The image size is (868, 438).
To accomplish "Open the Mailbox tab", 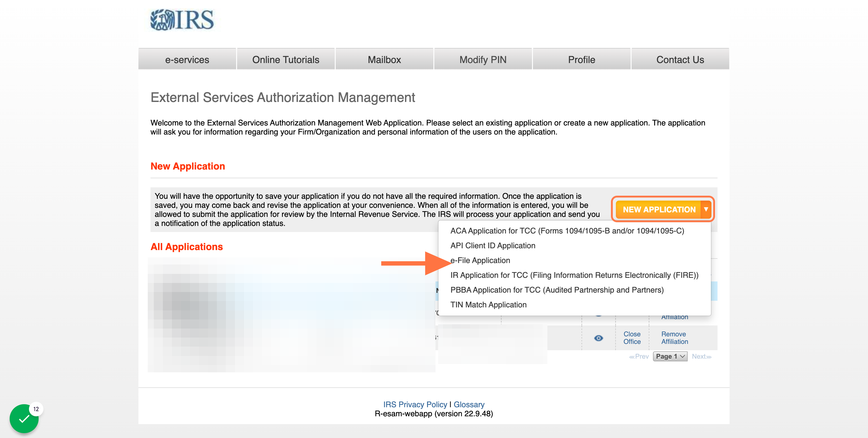I will click(384, 59).
